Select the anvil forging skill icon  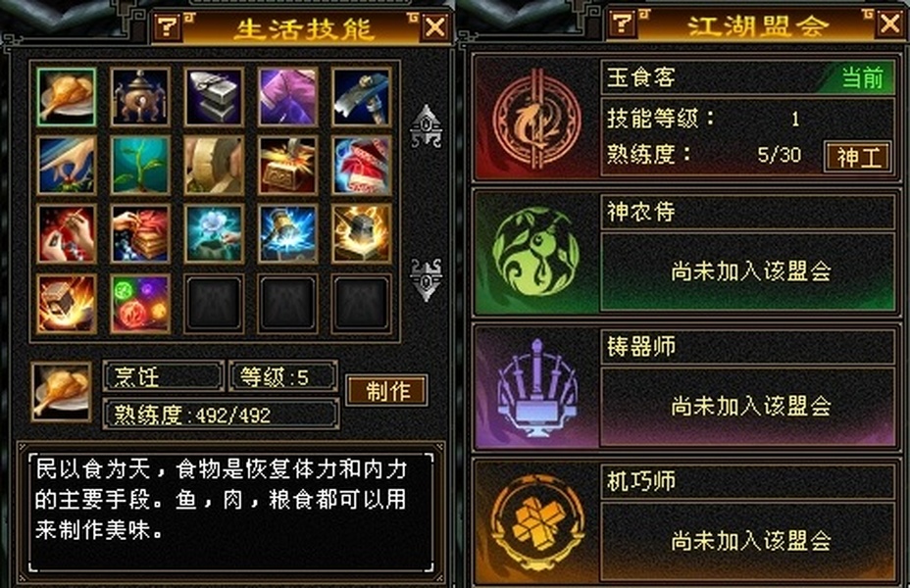pos(214,97)
